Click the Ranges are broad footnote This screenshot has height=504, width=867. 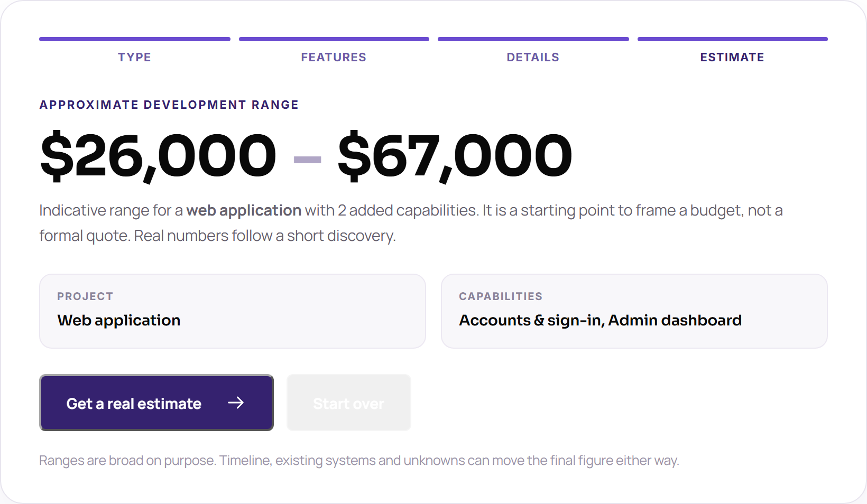(359, 461)
